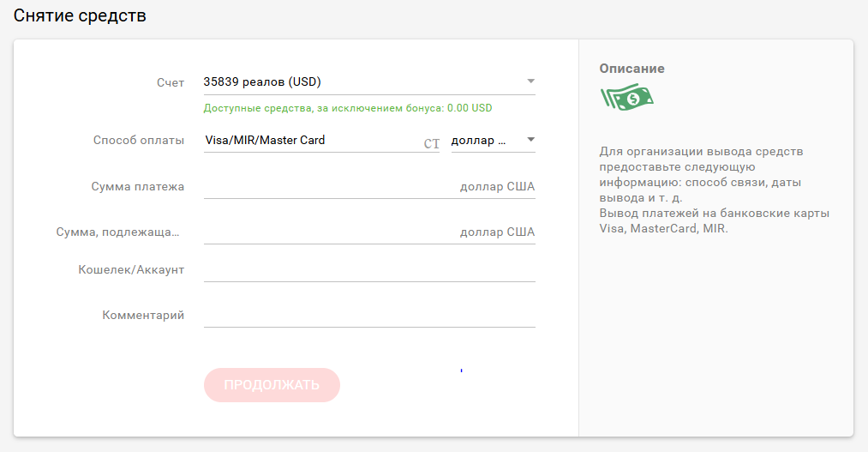Click the Снятие средств page title
Screen dimensions: 868x452
click(x=80, y=15)
